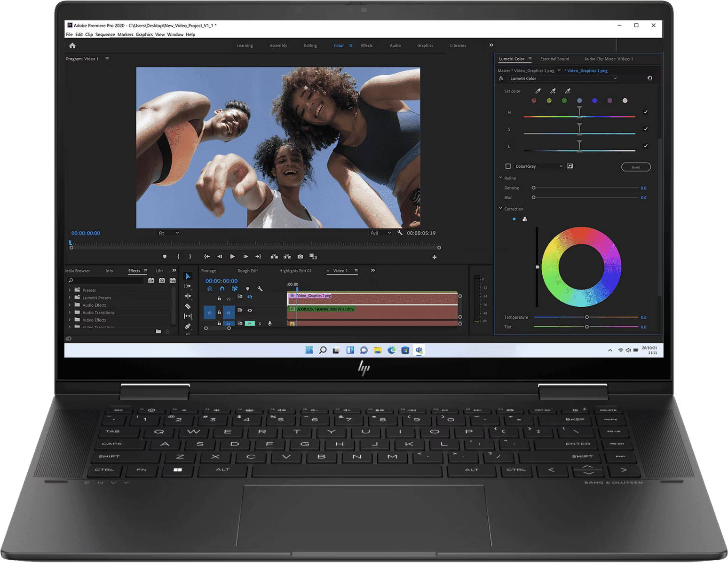Click the Reset button in Lumetri
The image size is (728, 563).
636,167
